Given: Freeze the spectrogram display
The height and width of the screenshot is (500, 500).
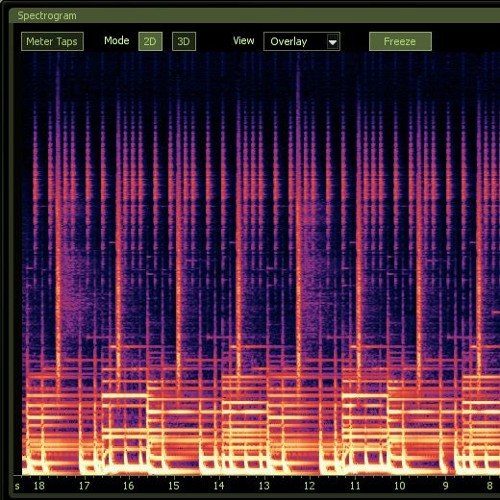Looking at the screenshot, I should pos(400,41).
